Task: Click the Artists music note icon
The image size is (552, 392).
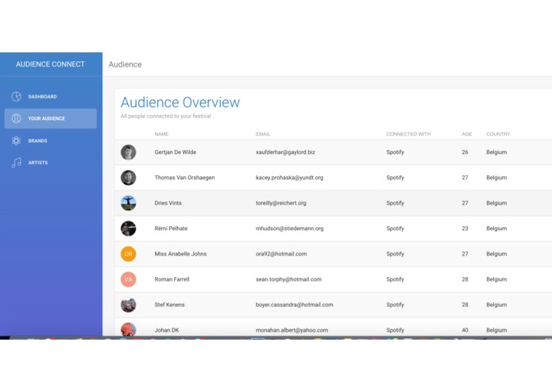Action: point(16,163)
